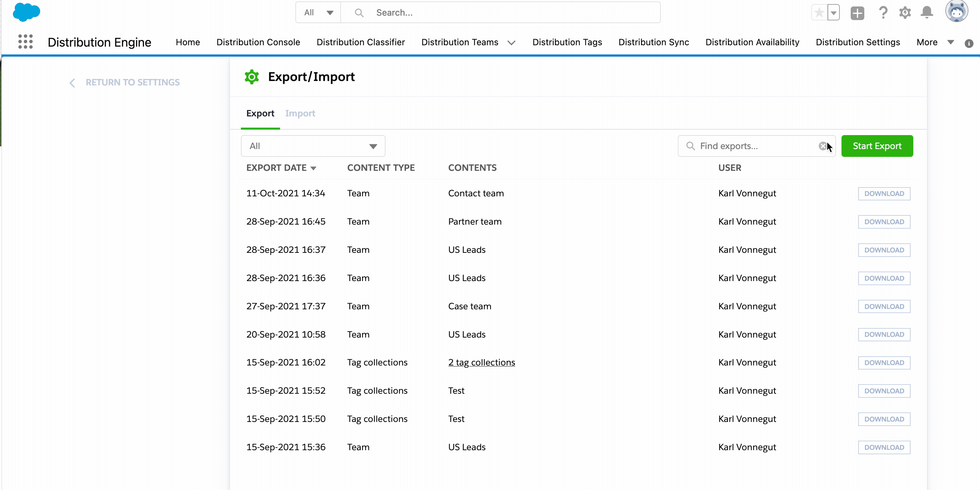Click the Distribution Engine app name
The width and height of the screenshot is (980, 490).
tap(99, 42)
